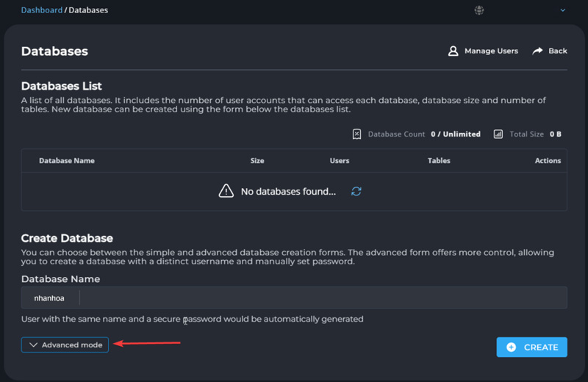This screenshot has height=382, width=588.
Task: Sort by the Size column header
Action: (x=257, y=160)
